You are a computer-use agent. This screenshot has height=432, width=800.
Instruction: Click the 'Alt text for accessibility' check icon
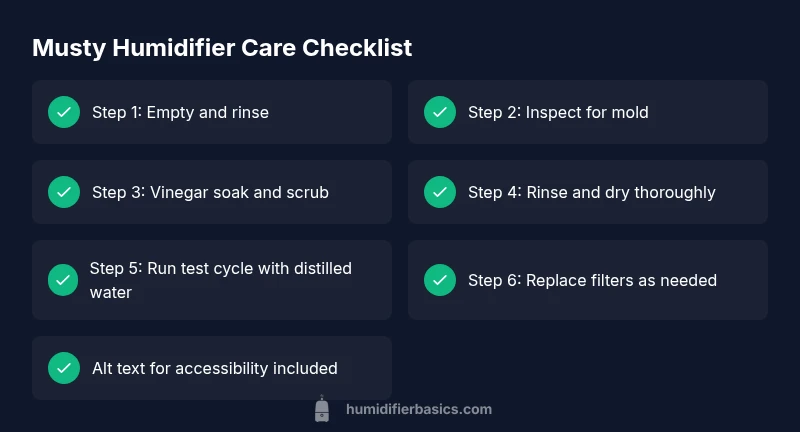point(64,368)
